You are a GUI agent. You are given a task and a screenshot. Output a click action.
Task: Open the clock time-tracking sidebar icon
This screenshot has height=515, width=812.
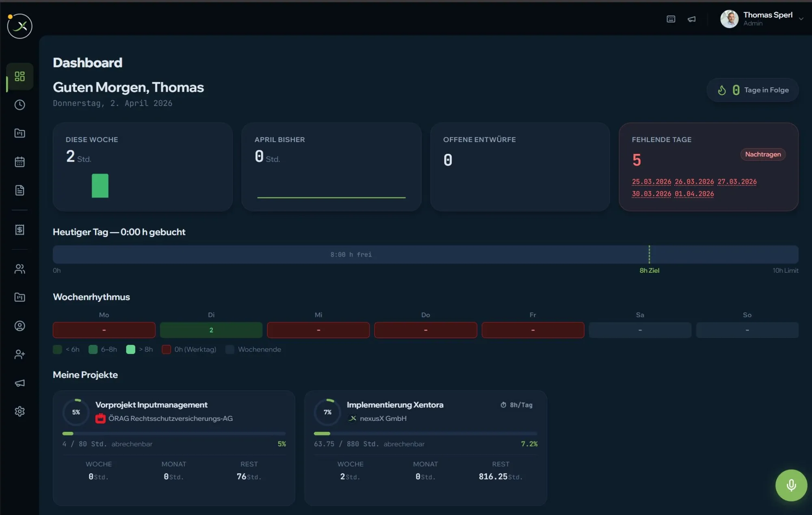tap(19, 105)
